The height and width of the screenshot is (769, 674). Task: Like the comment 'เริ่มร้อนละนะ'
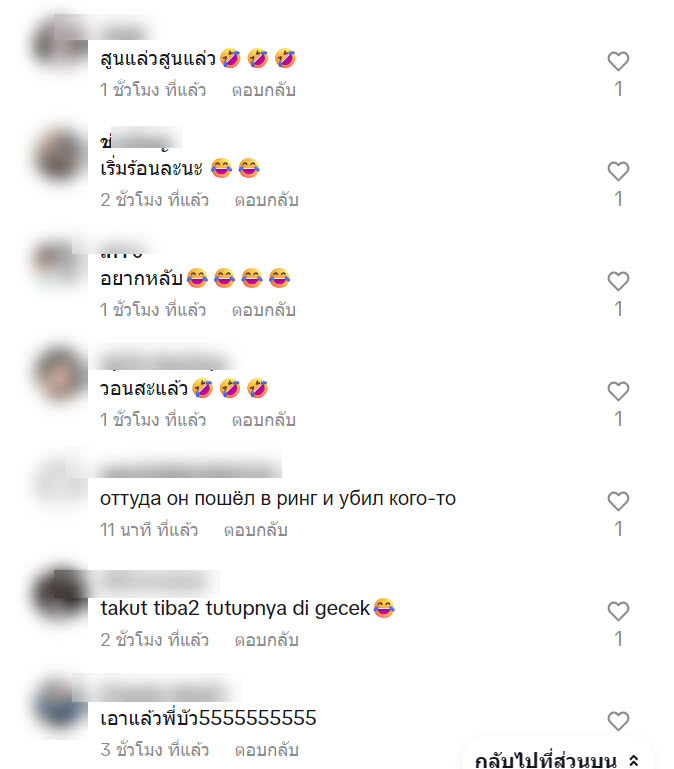click(x=618, y=171)
